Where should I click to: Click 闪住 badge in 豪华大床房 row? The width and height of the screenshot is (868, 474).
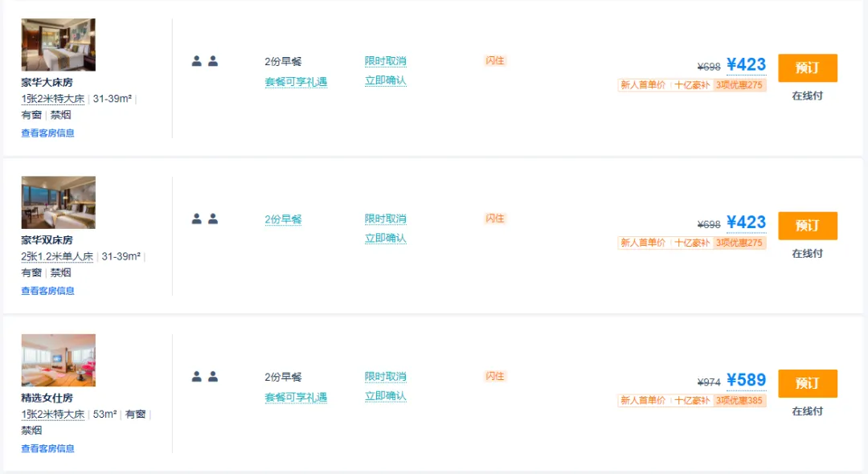495,61
